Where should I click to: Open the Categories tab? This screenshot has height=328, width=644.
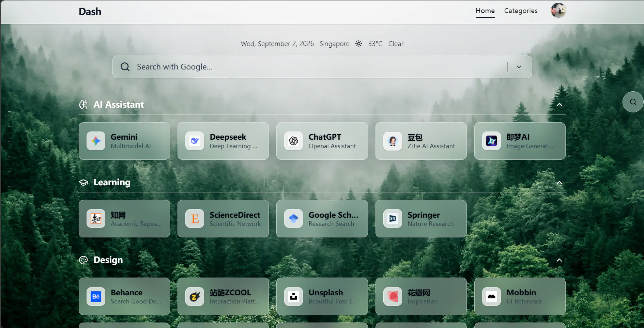pos(521,11)
